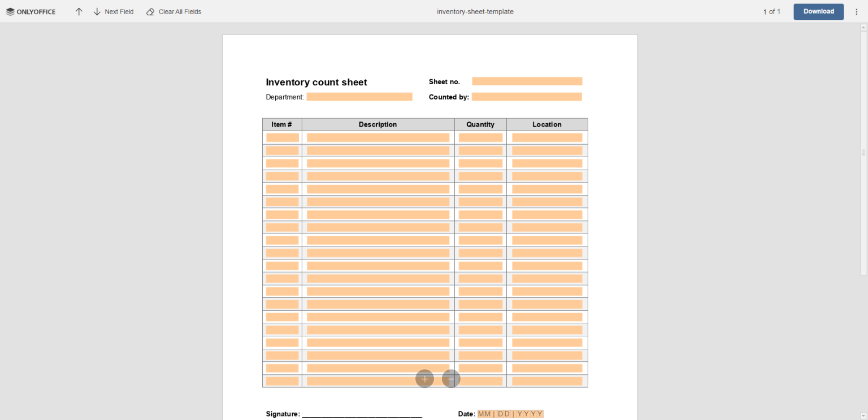The width and height of the screenshot is (868, 420).
Task: Click the Sheet no. input field
Action: tap(526, 81)
